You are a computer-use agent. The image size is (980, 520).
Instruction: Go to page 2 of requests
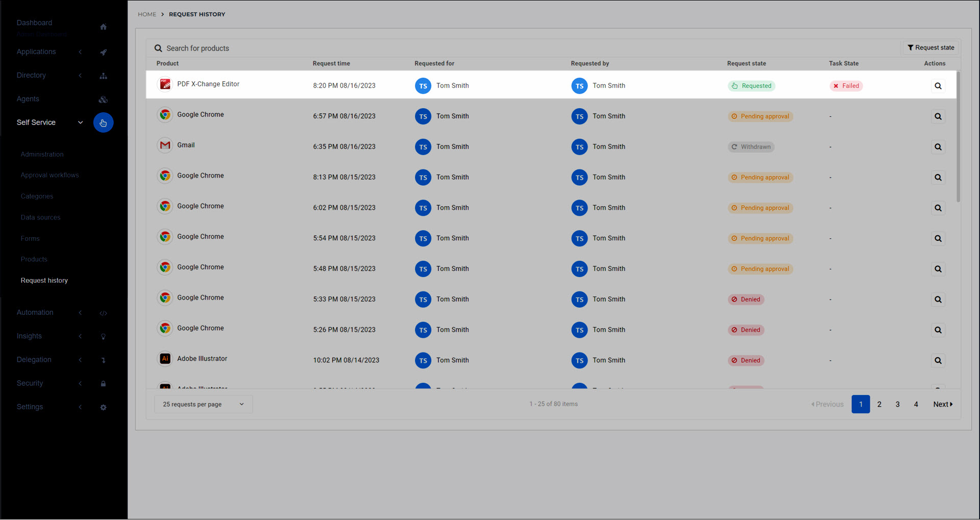point(879,405)
